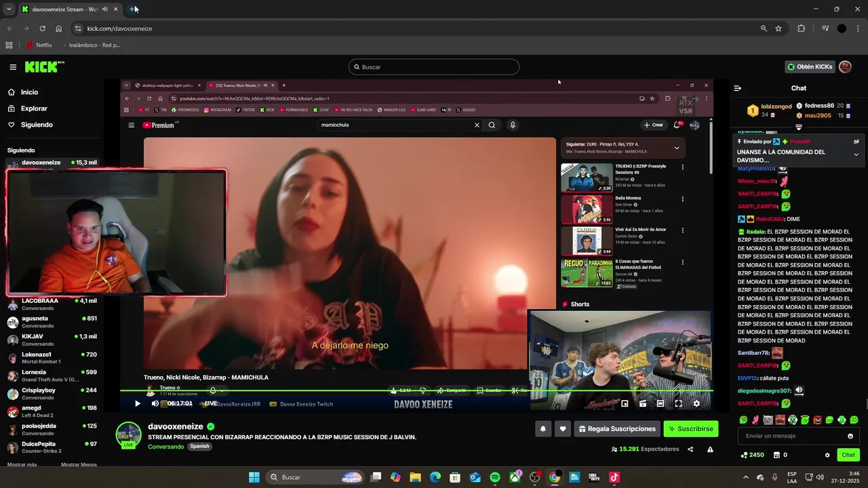The width and height of the screenshot is (868, 488).
Task: Toggle the notification bell for davooxeneize
Action: [x=543, y=428]
